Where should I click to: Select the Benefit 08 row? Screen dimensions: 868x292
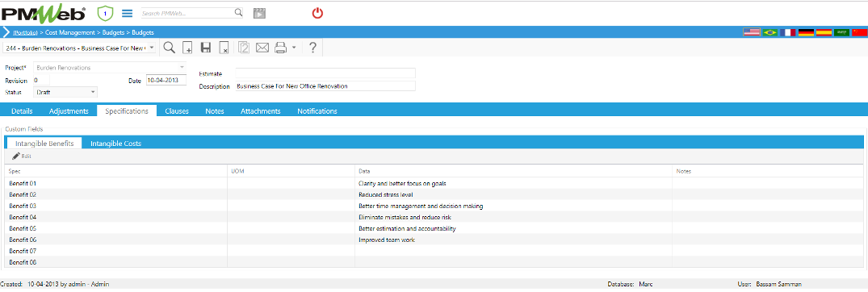[434, 262]
